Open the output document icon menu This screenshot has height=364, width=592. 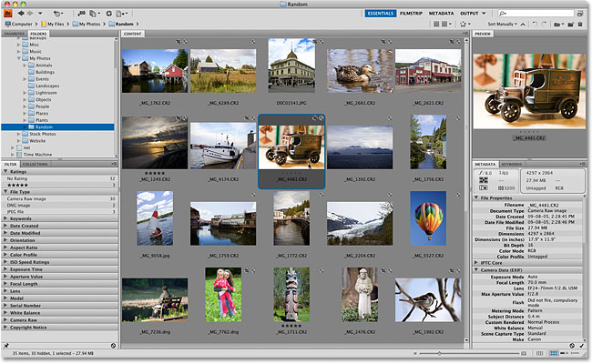point(121,14)
